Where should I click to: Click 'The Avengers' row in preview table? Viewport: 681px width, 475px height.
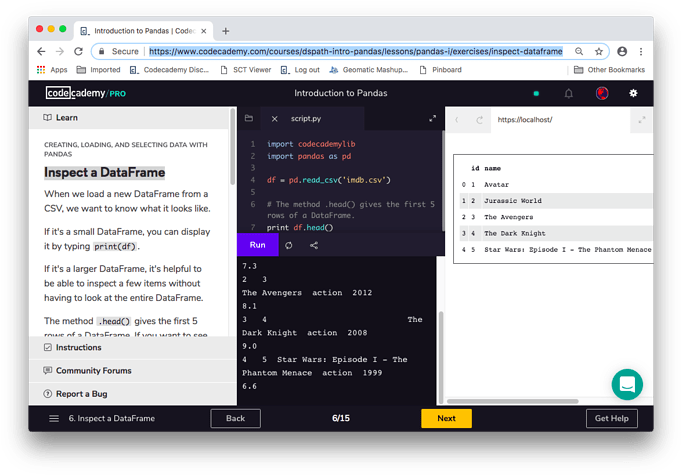556,217
